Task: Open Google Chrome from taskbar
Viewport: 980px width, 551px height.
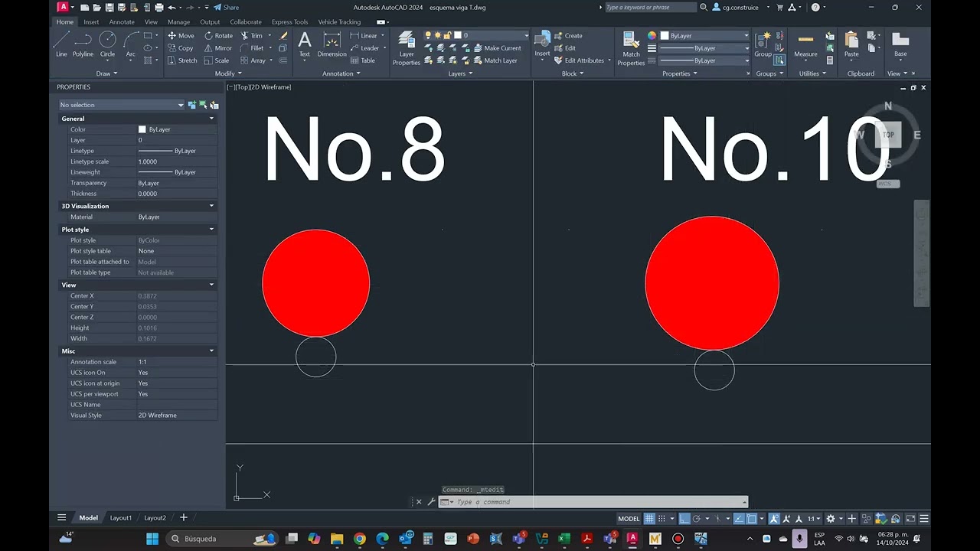Action: tap(360, 539)
